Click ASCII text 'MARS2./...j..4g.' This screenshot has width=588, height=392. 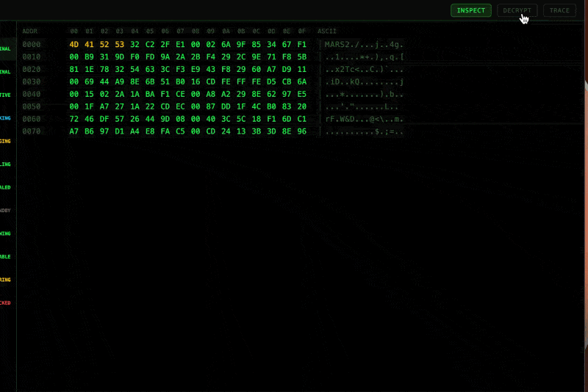[364, 45]
